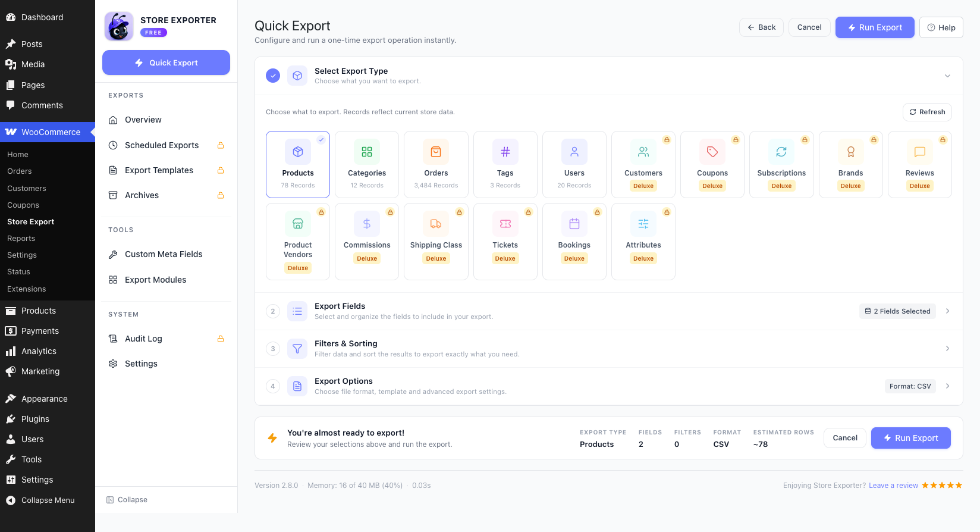This screenshot has height=532, width=980.
Task: Open Overview in the Exports menu
Action: click(x=166, y=120)
